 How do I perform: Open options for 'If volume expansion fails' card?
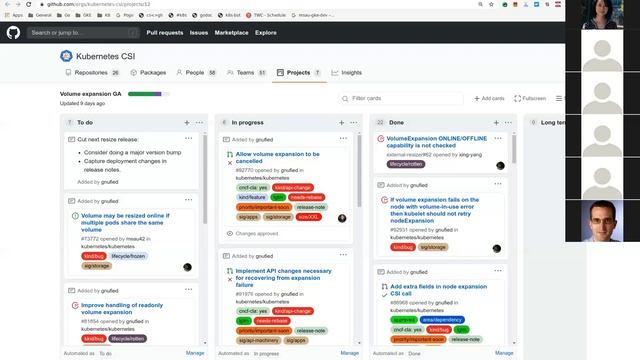pyautogui.click(x=498, y=184)
